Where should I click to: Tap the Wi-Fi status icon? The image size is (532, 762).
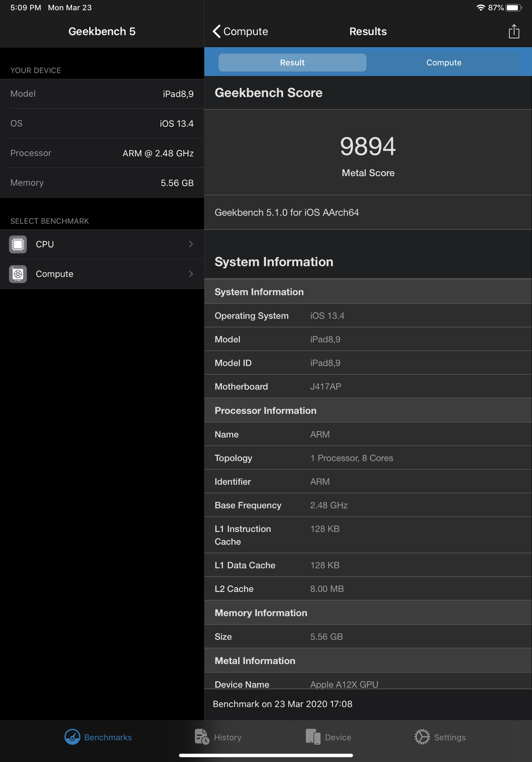click(x=481, y=8)
